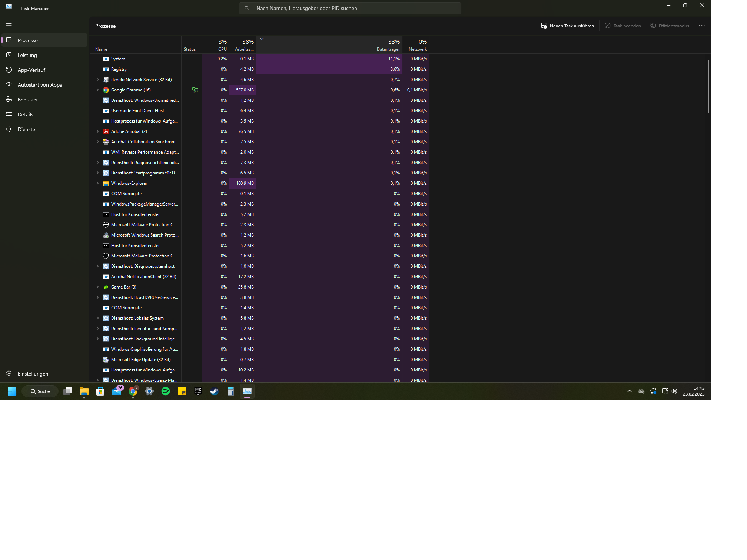Toggle the hamburger navigation menu
The width and height of the screenshot is (747, 560).
pyautogui.click(x=9, y=25)
